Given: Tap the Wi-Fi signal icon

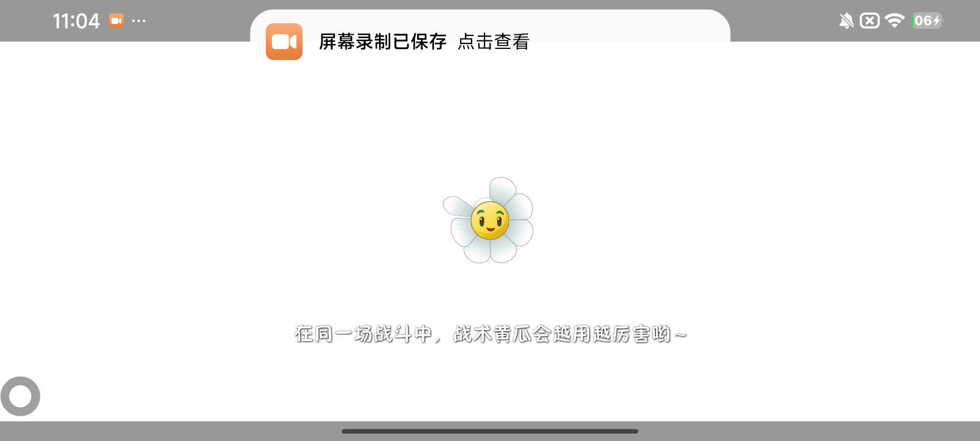Looking at the screenshot, I should [x=895, y=21].
